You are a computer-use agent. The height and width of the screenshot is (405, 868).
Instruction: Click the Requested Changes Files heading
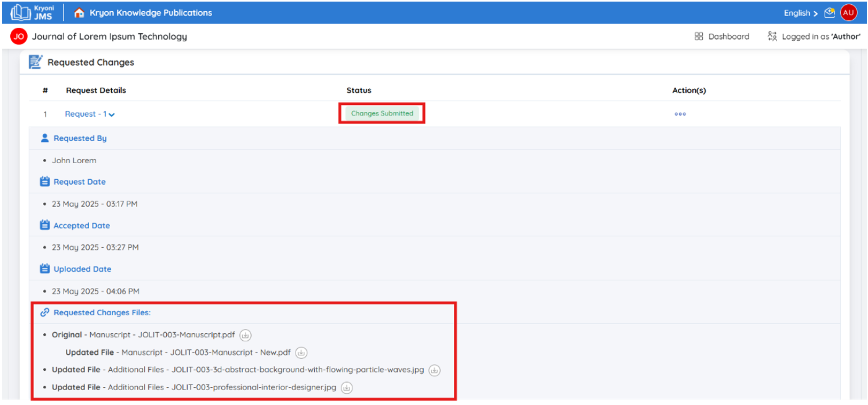point(102,312)
